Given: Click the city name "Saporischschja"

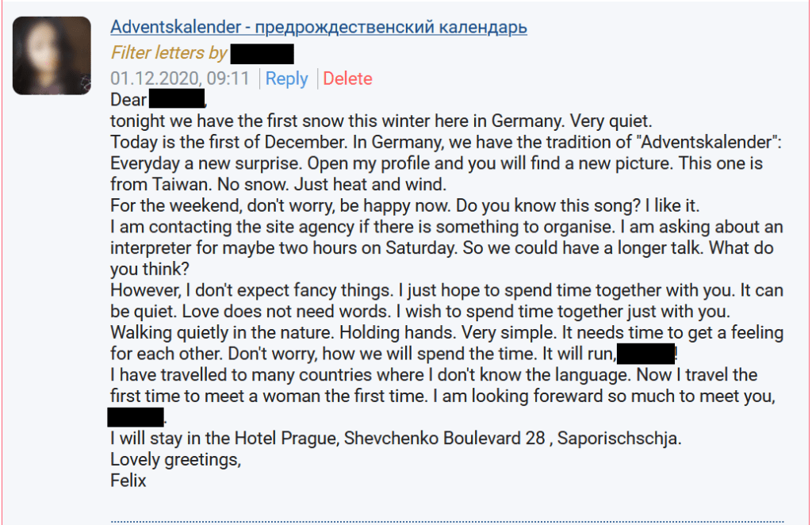Looking at the screenshot, I should click(619, 438).
